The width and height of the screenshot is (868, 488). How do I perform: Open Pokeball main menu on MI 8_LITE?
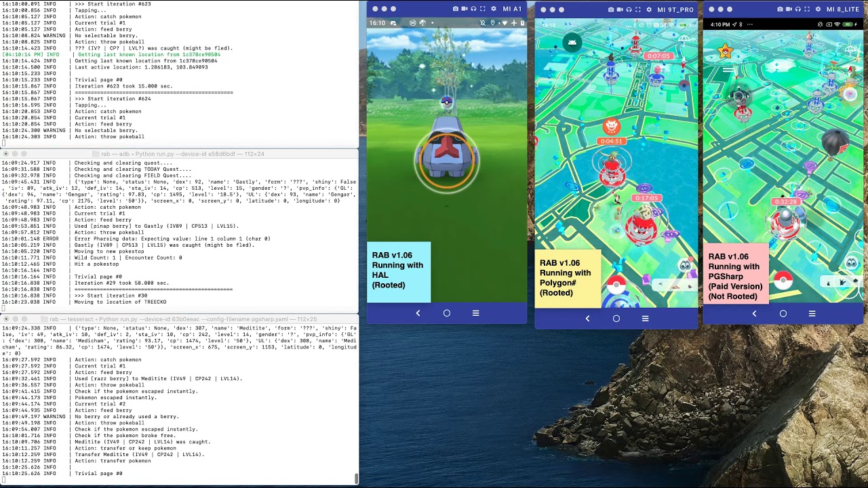click(783, 280)
